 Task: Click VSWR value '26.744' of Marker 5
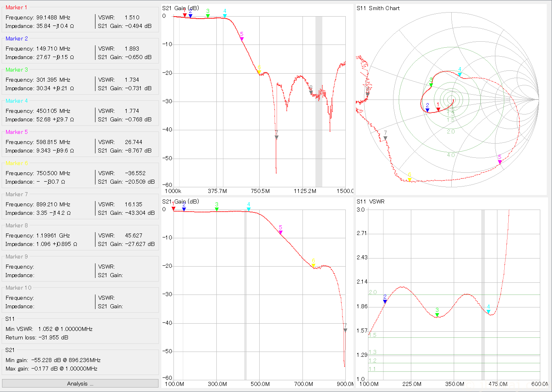pos(134,142)
